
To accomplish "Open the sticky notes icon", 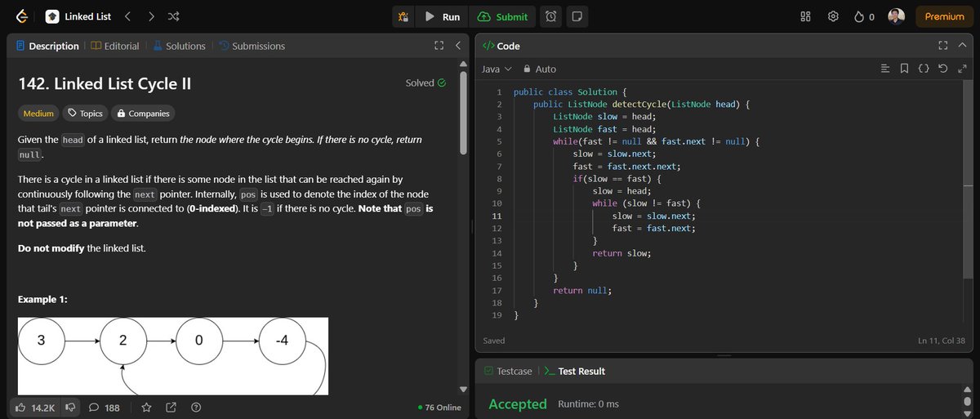I will pos(577,16).
